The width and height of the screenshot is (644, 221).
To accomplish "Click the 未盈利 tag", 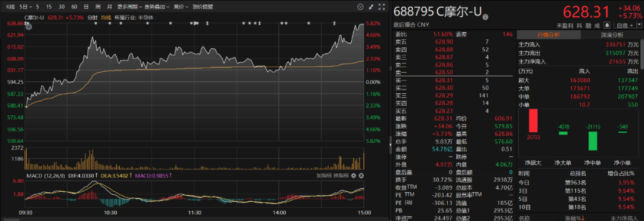I will [x=565, y=25].
